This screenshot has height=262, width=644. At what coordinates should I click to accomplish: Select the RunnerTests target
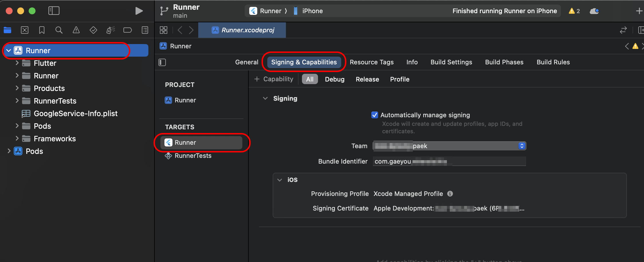(188, 156)
